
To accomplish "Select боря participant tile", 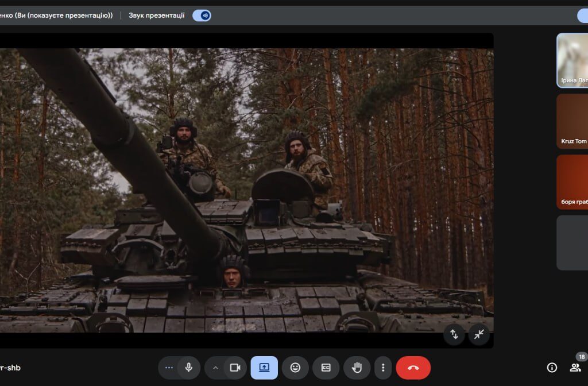I will 572,182.
